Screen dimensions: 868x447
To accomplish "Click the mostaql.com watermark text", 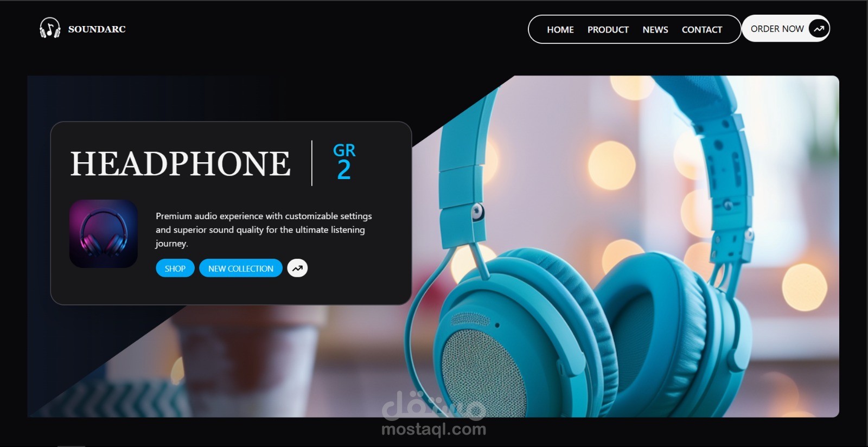I will [x=433, y=430].
